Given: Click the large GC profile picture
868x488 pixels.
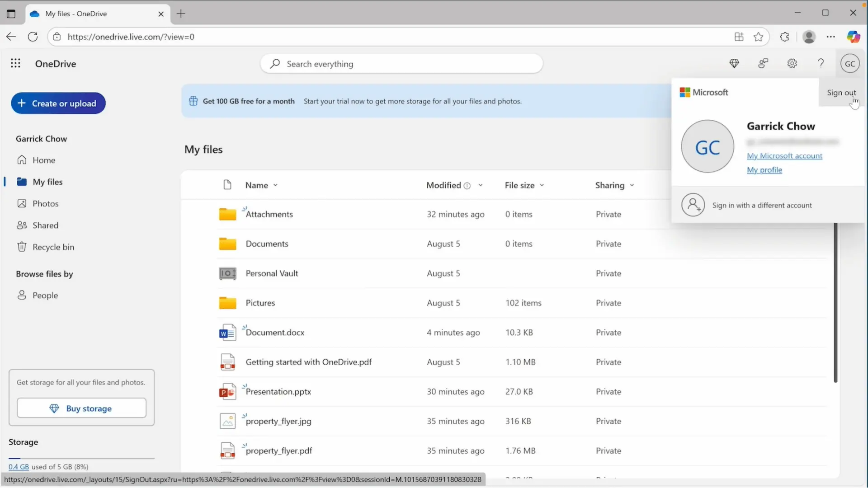Looking at the screenshot, I should click(x=708, y=146).
